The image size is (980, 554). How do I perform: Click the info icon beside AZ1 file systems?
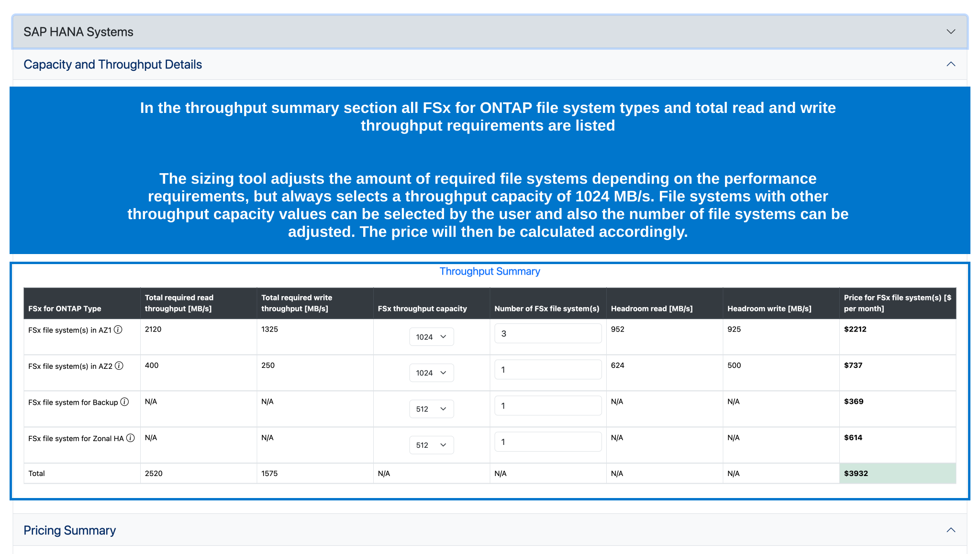pos(118,330)
